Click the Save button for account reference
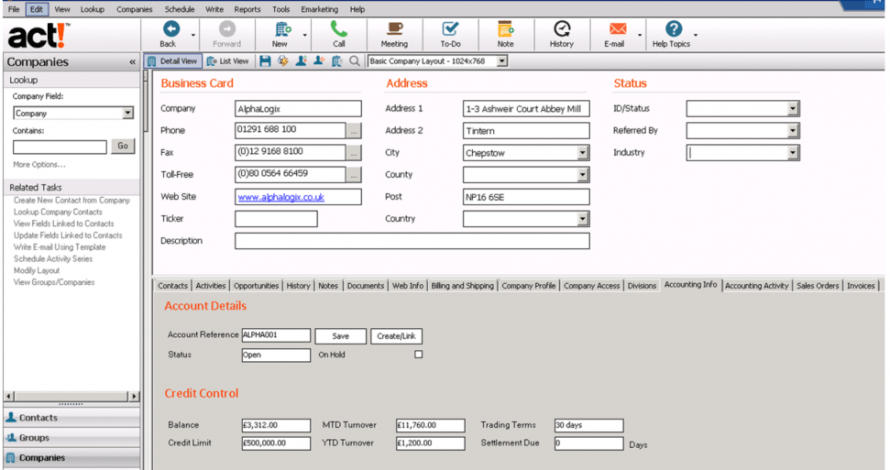The width and height of the screenshot is (890, 470). click(x=341, y=336)
